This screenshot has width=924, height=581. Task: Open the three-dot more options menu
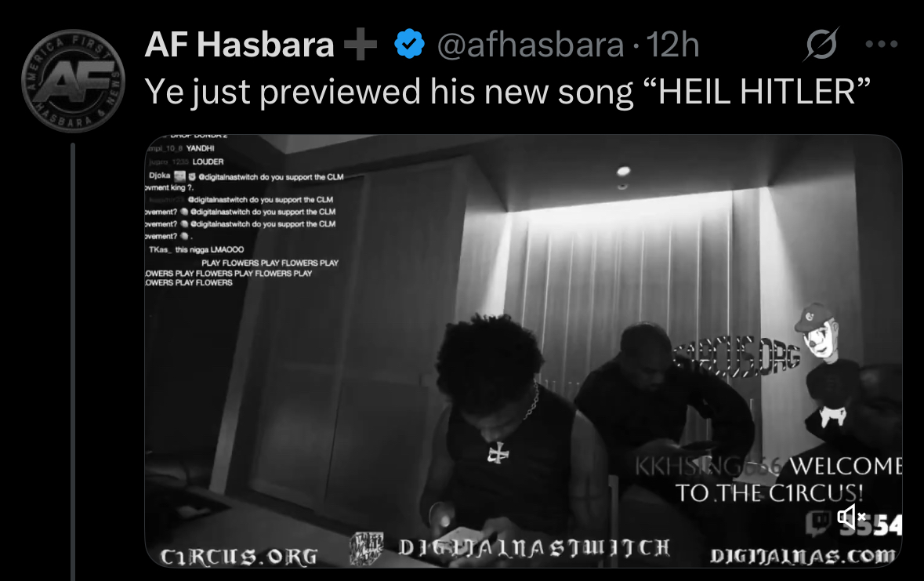point(882,44)
